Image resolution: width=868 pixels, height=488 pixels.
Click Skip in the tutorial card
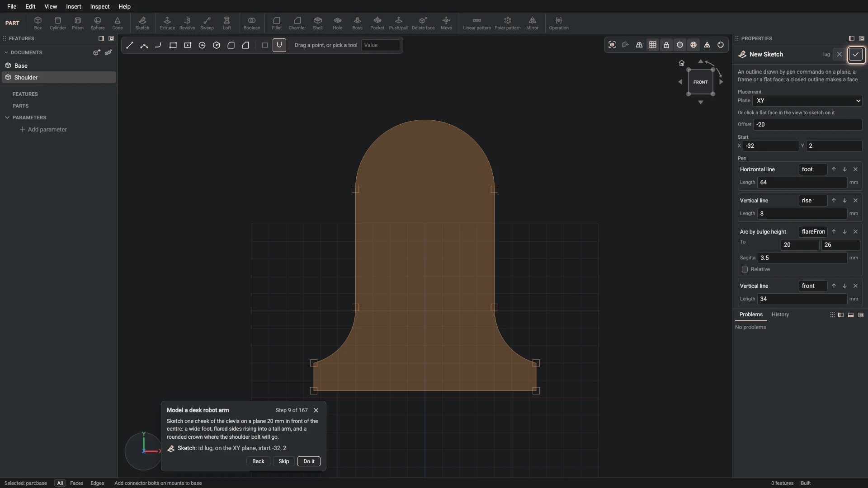(284, 461)
